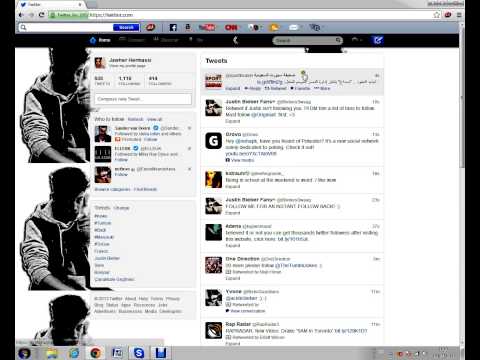Click the orange weather icon in the toolbar

274,27
